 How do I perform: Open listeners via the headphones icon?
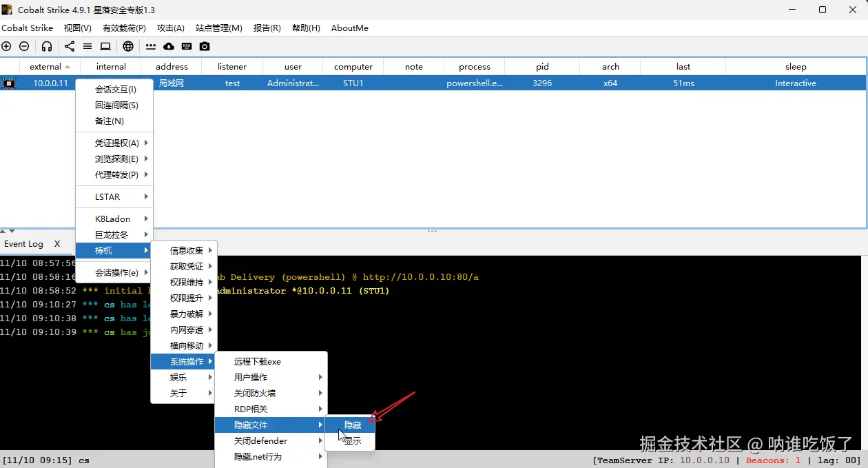tap(47, 46)
